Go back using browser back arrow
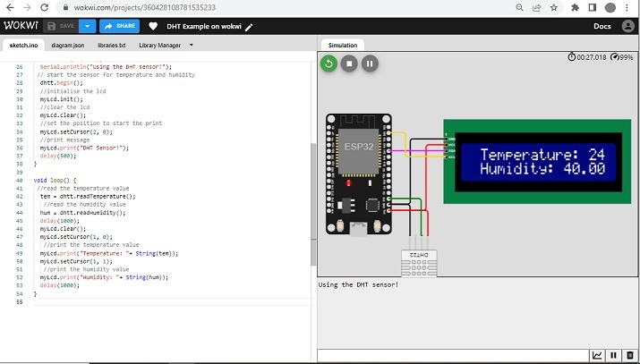Image resolution: width=640 pixels, height=364 pixels. [11, 7]
